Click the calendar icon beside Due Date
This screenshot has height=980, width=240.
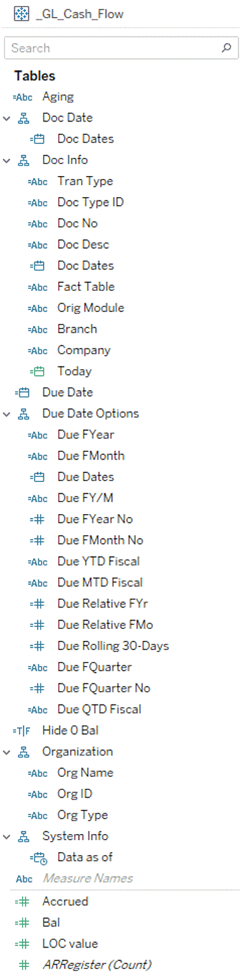[x=23, y=392]
